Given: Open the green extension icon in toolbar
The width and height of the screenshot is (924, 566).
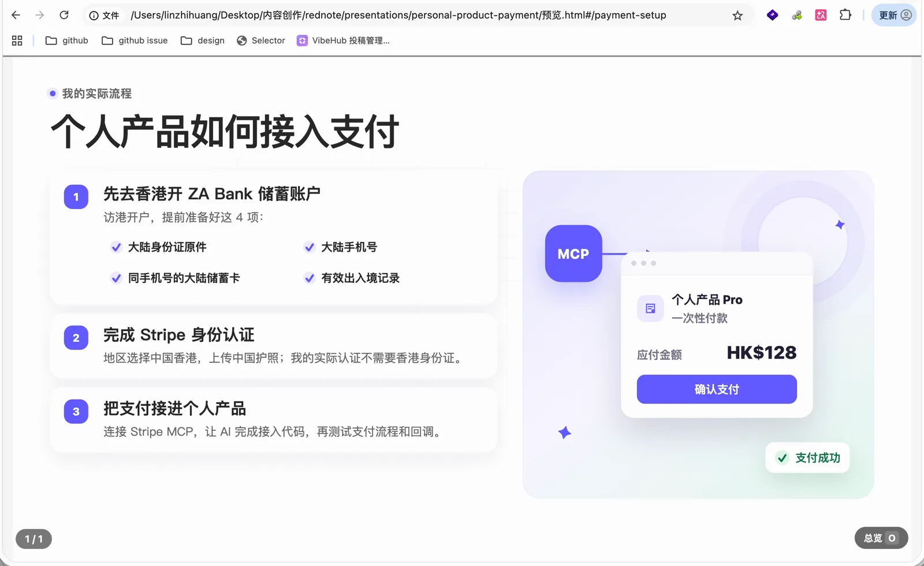Looking at the screenshot, I should pos(797,16).
